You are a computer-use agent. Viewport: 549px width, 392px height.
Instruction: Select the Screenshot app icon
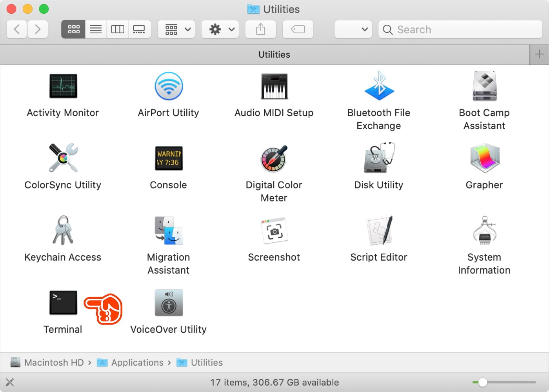pyautogui.click(x=274, y=230)
